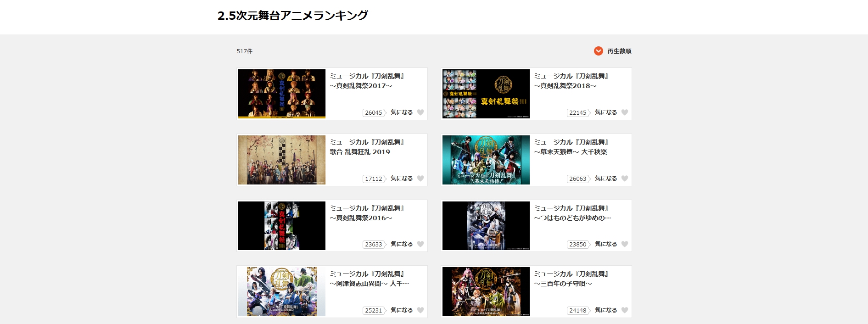868x324 pixels.
Task: Open title link 歌合 乱舞狂乱 2019
Action: pyautogui.click(x=360, y=152)
